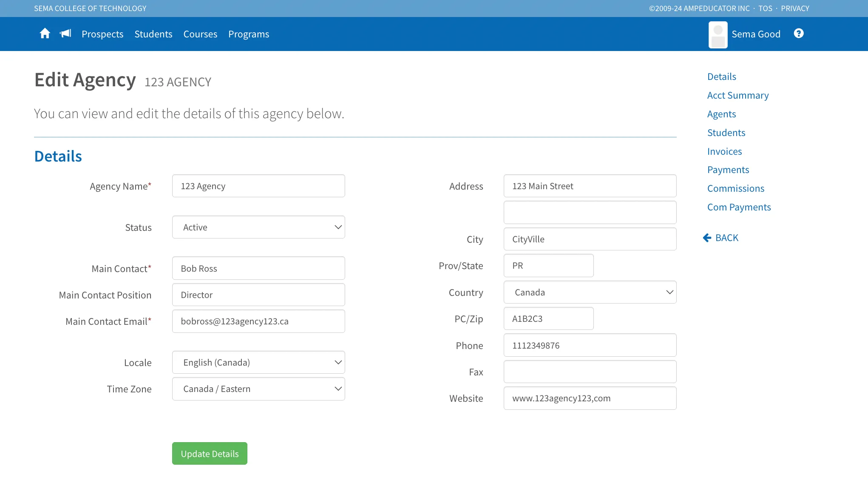Open the TOS link

pos(765,9)
